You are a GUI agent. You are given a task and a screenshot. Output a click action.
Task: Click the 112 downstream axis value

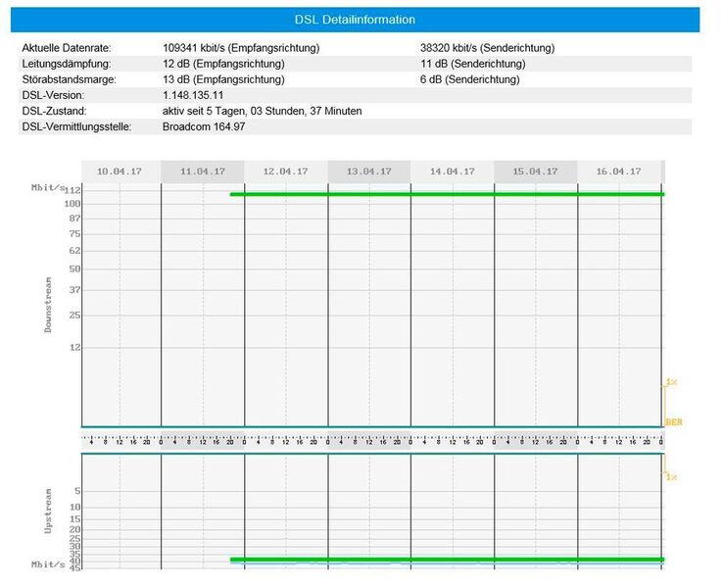point(72,190)
